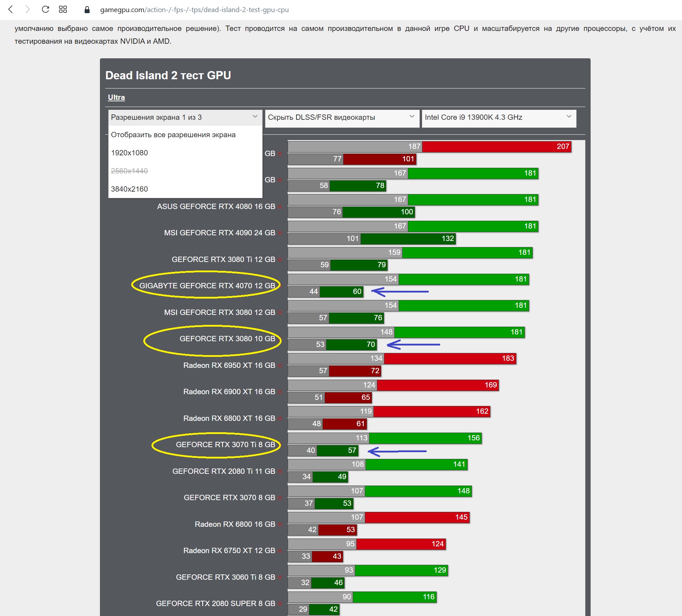Click the gray minimum value 113 bar
This screenshot has height=616, width=682.
click(x=329, y=438)
